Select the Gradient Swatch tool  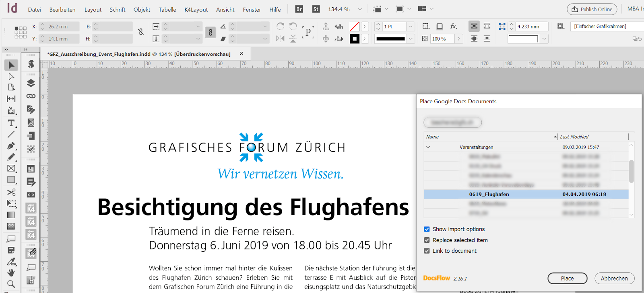[11, 215]
